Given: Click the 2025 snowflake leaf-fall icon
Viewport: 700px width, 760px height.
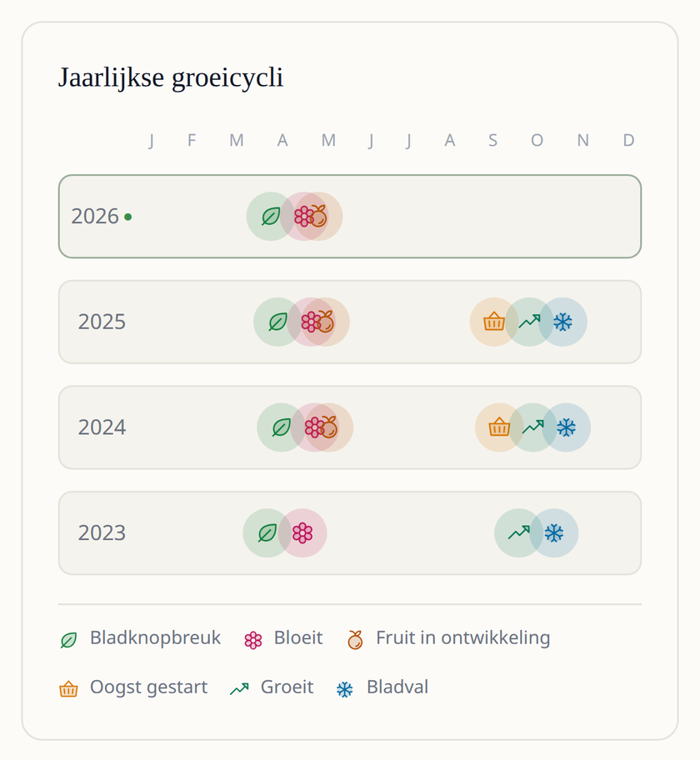Looking at the screenshot, I should [x=562, y=322].
